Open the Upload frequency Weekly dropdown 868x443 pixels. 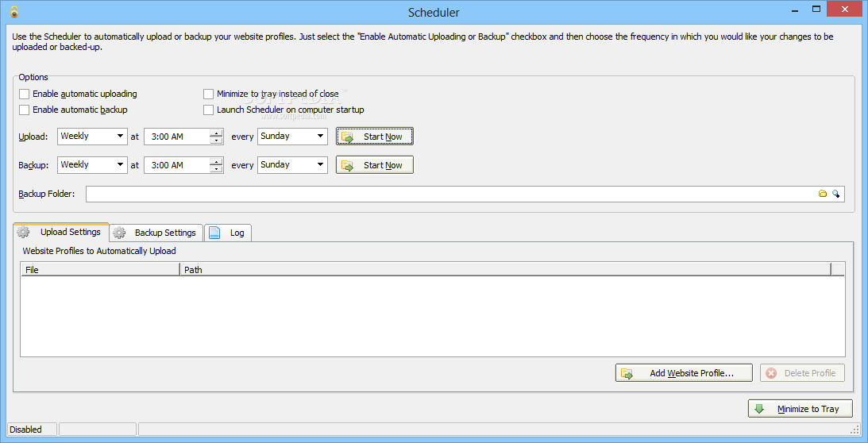[92, 137]
